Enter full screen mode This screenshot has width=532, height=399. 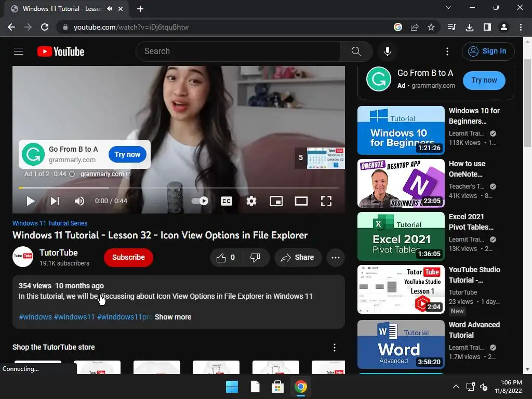[326, 201]
